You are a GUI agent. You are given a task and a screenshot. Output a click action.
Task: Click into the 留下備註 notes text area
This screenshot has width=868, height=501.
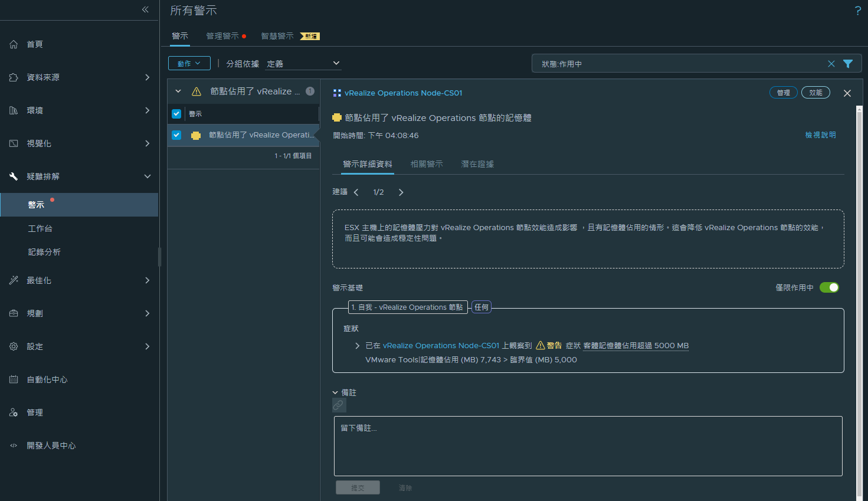588,446
